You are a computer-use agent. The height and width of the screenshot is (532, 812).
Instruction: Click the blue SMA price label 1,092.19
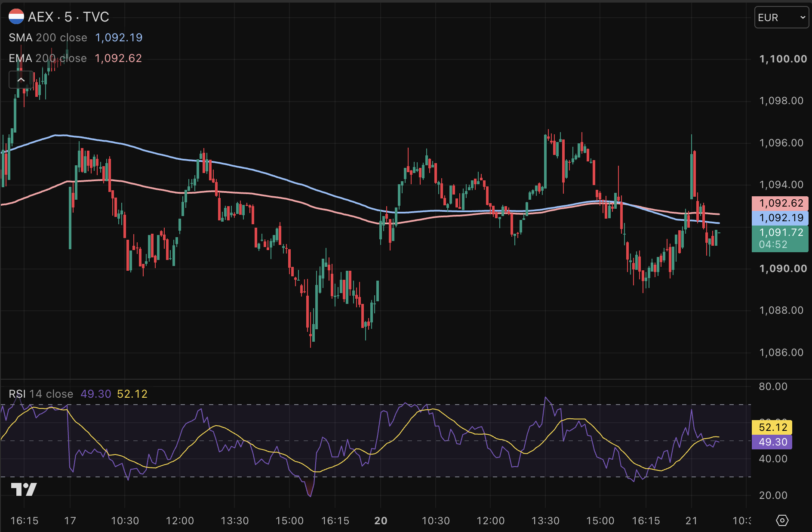(780, 218)
